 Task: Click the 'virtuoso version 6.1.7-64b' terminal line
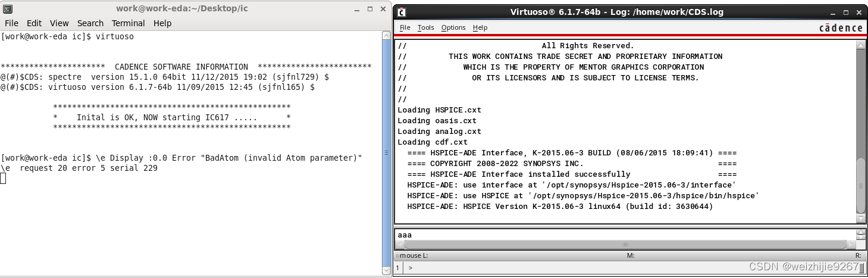[x=158, y=87]
